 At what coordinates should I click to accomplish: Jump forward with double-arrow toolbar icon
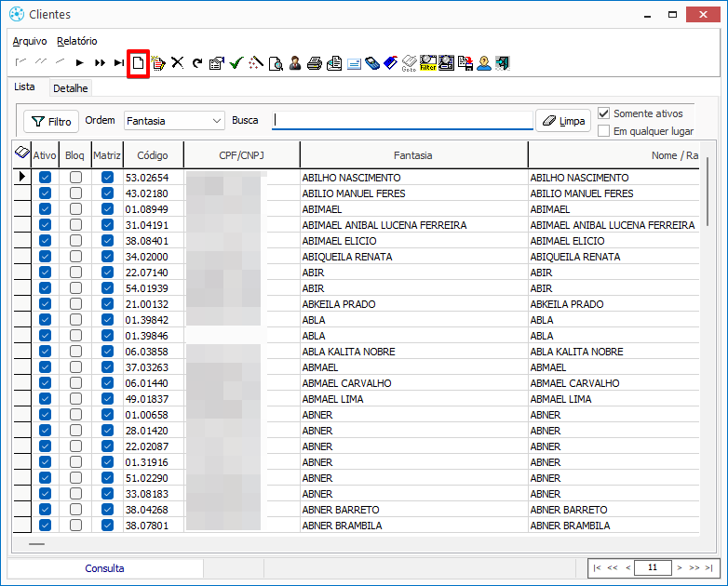(x=100, y=62)
